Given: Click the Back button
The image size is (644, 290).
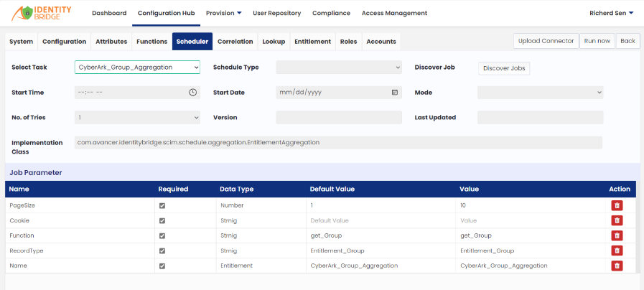Looking at the screenshot, I should (627, 41).
